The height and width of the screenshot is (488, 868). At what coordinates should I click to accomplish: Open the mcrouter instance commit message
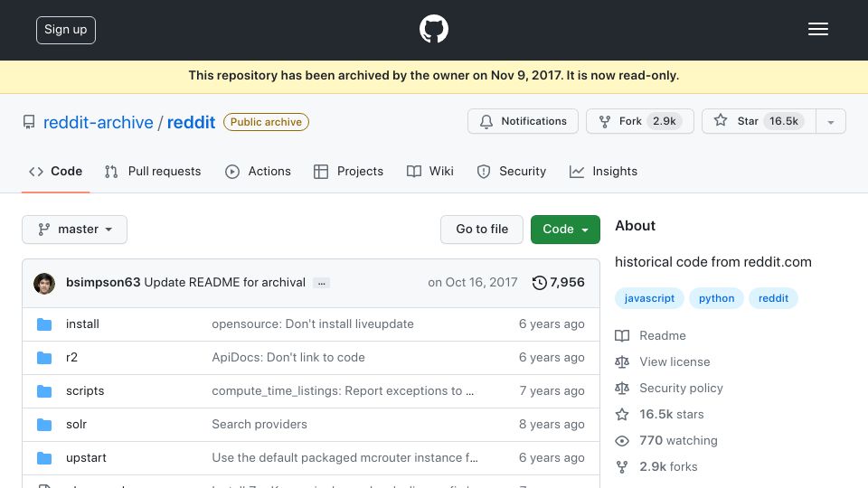click(x=344, y=458)
